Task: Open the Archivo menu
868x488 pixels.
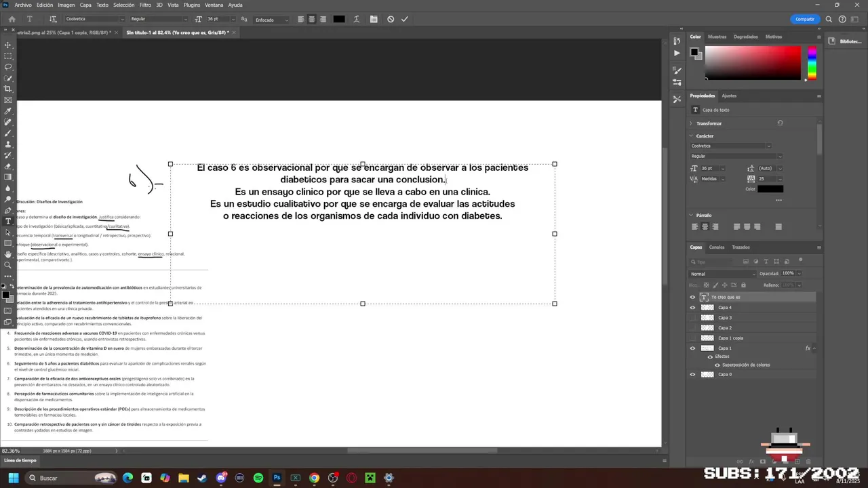Action: click(23, 5)
